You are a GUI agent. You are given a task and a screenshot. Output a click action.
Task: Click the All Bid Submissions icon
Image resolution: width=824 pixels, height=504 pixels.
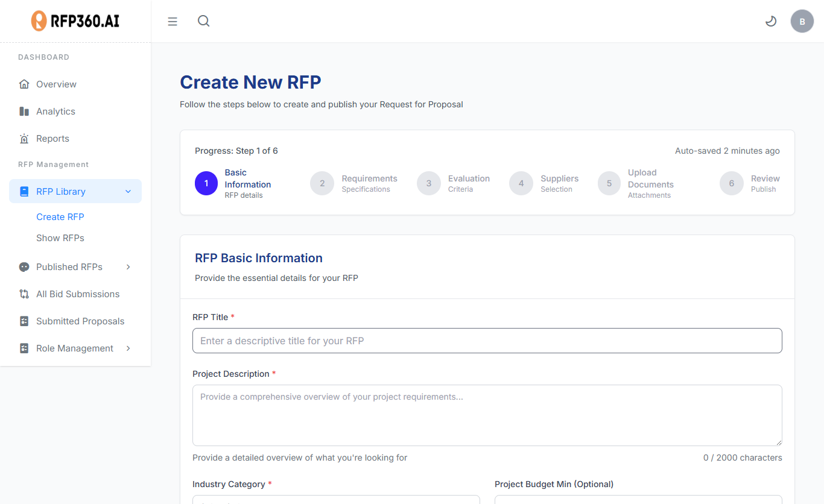[25, 294]
